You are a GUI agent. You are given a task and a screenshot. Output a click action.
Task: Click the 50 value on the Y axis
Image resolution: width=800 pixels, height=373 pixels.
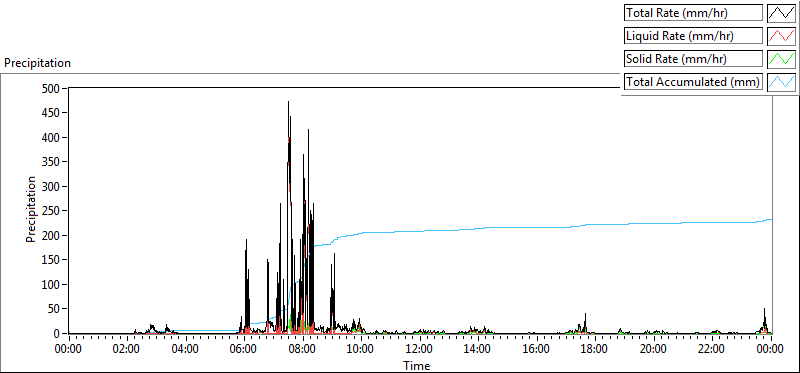(x=54, y=309)
